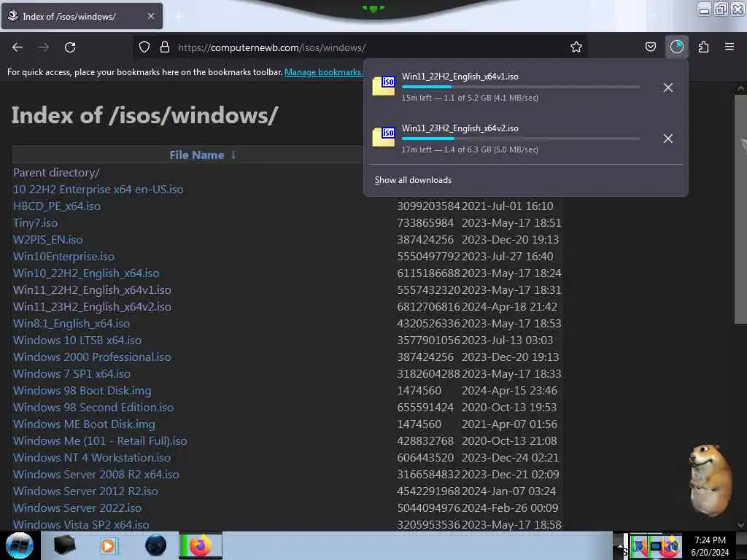Go back to the previous page
Screen dimensions: 747x560
click(x=18, y=47)
